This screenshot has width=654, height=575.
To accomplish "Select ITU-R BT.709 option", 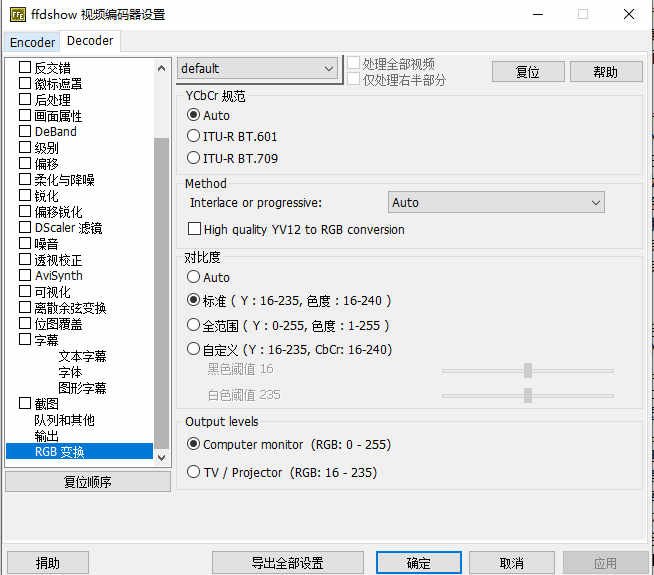I will pos(193,158).
